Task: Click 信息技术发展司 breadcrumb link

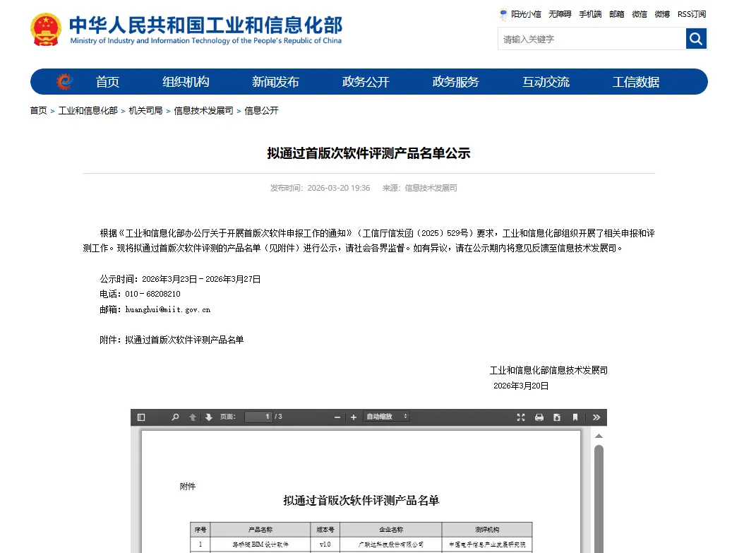Action: click(203, 110)
